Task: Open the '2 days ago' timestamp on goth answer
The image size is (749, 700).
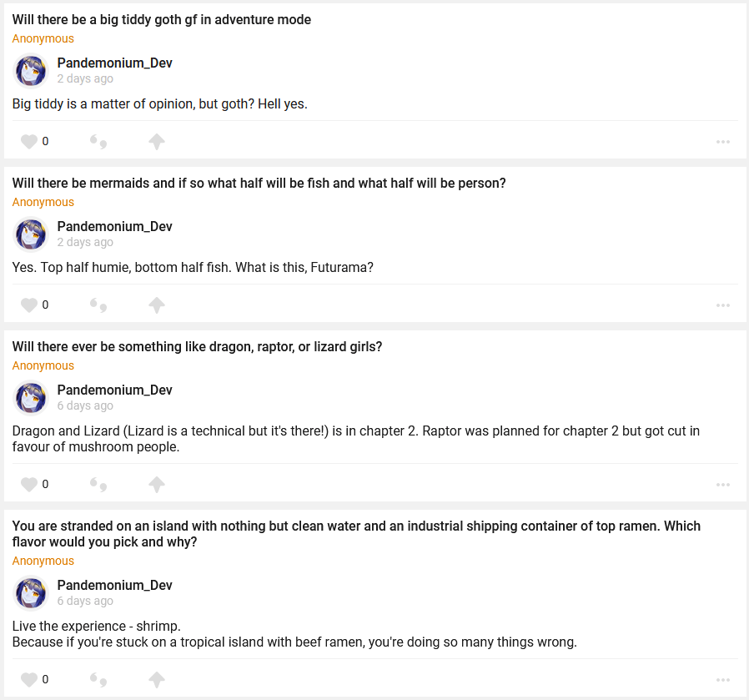Action: [x=85, y=79]
